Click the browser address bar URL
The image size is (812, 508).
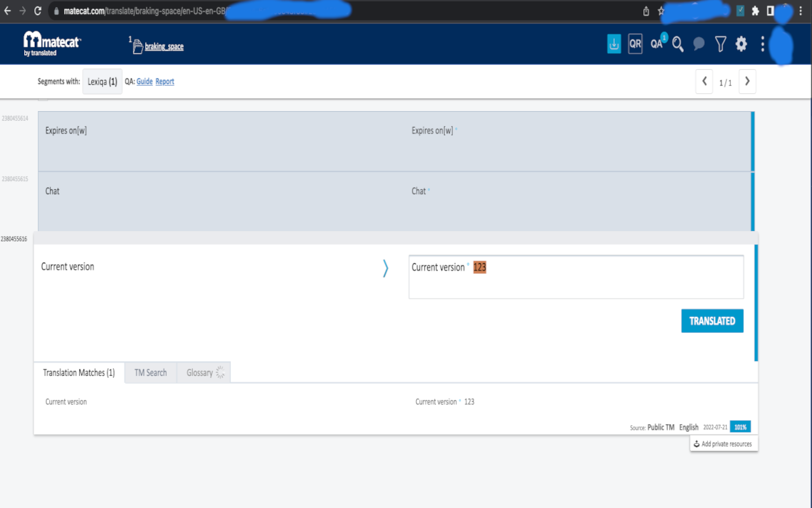(145, 11)
